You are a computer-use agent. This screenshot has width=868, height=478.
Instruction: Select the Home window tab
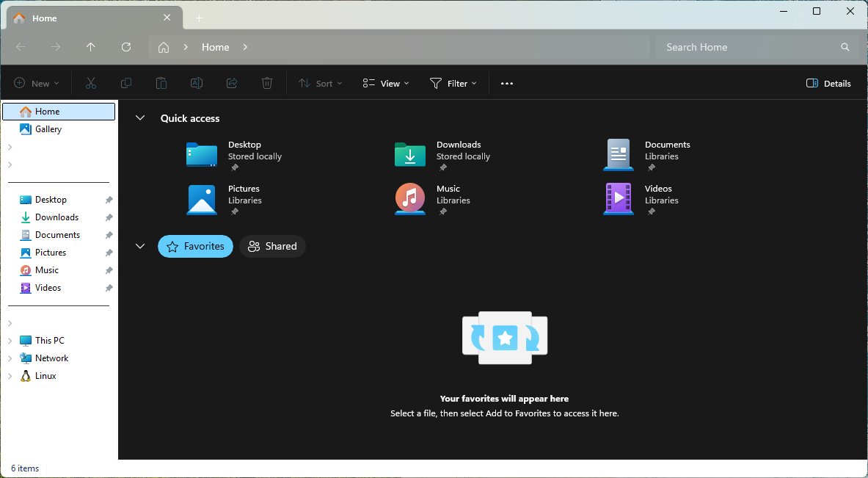pos(94,18)
